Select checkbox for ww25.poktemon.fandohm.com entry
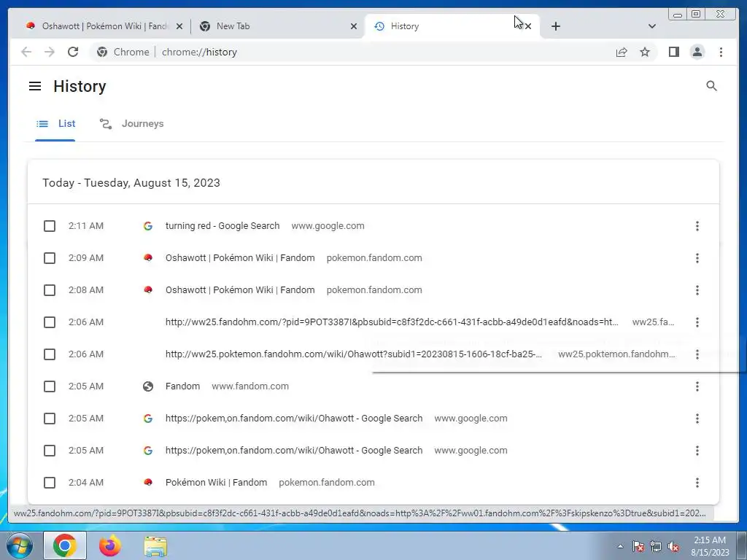The height and width of the screenshot is (560, 747). click(50, 354)
